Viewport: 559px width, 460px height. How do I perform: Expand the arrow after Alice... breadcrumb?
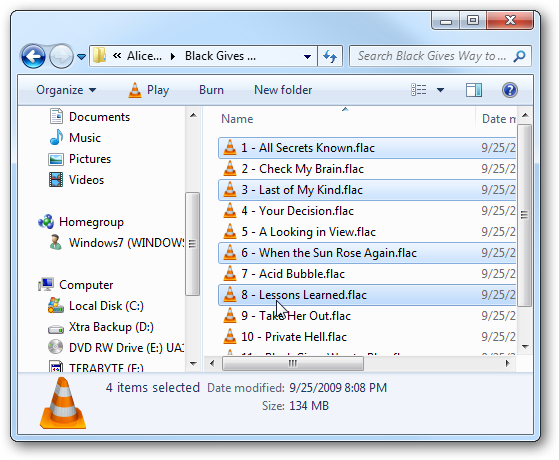pos(173,56)
